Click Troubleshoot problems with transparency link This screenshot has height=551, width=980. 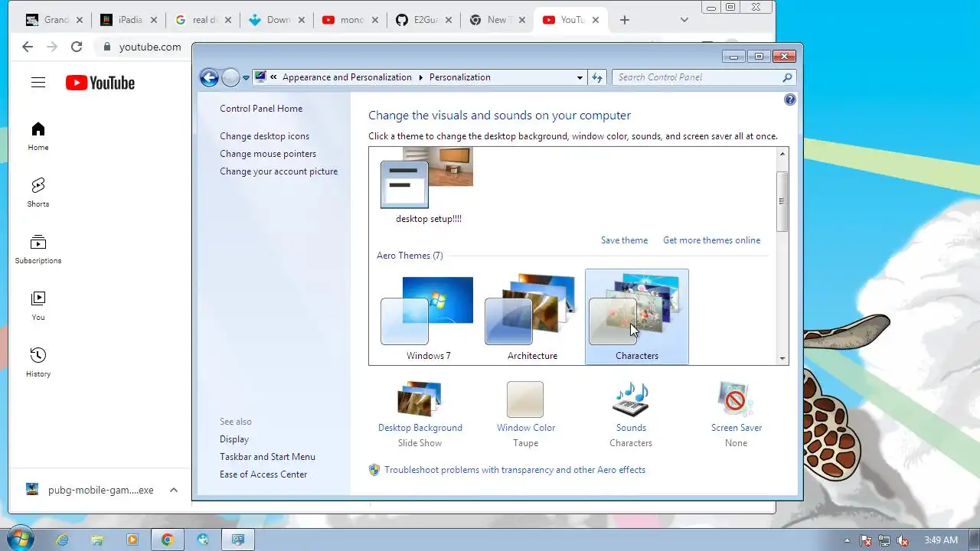[514, 470]
